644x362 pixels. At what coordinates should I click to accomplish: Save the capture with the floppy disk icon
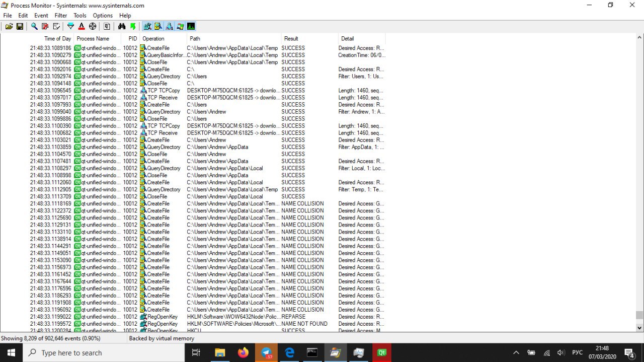coord(20,26)
